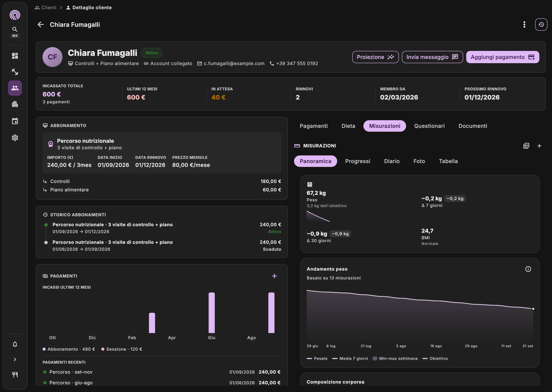Expand the sidebar with the chevron
This screenshot has width=552, height=392.
coord(15,359)
